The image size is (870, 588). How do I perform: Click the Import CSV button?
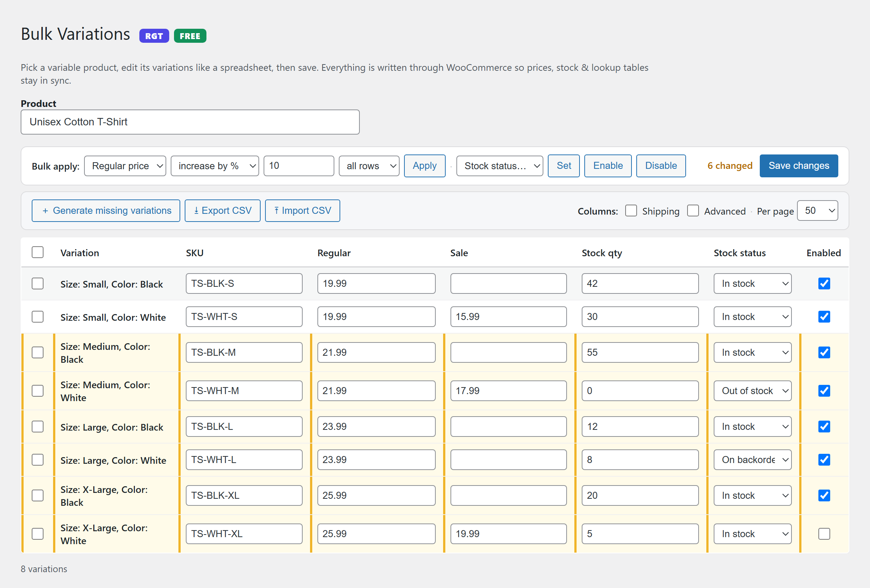303,211
